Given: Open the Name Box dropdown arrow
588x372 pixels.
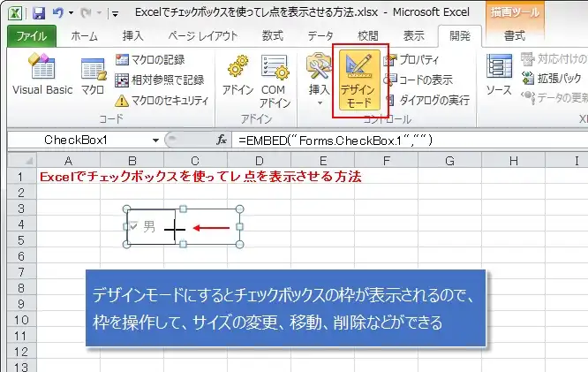Looking at the screenshot, I should click(x=155, y=140).
